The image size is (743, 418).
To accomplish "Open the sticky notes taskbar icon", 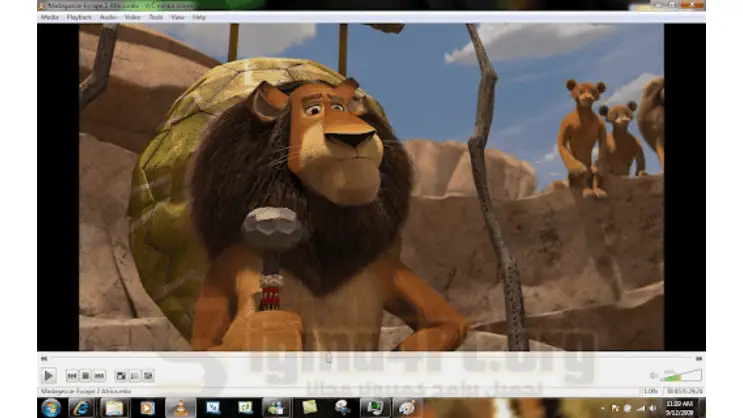I will click(x=309, y=408).
